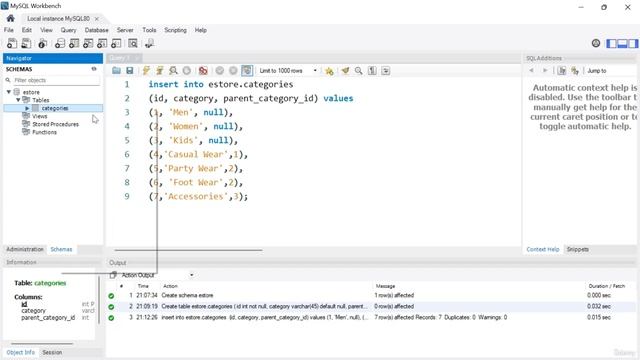
Task: Save query as snippet star icon
Action: (x=329, y=71)
